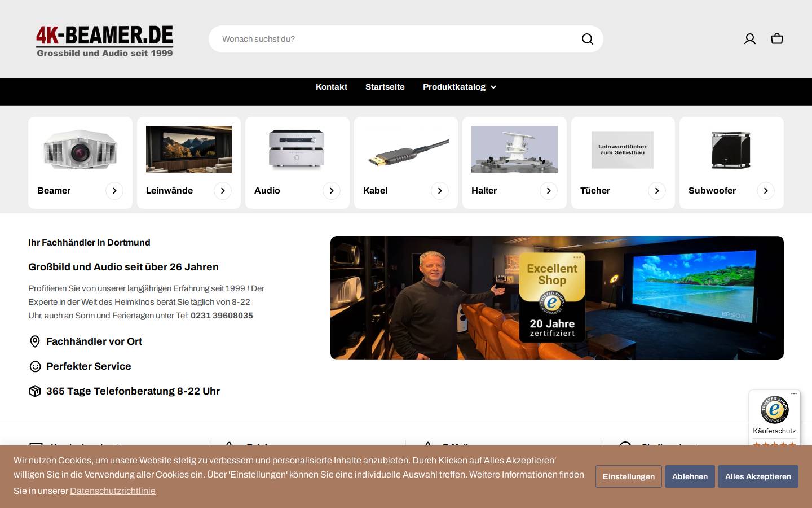Select the Halter mount thumbnail
The image size is (812, 508).
point(514,149)
